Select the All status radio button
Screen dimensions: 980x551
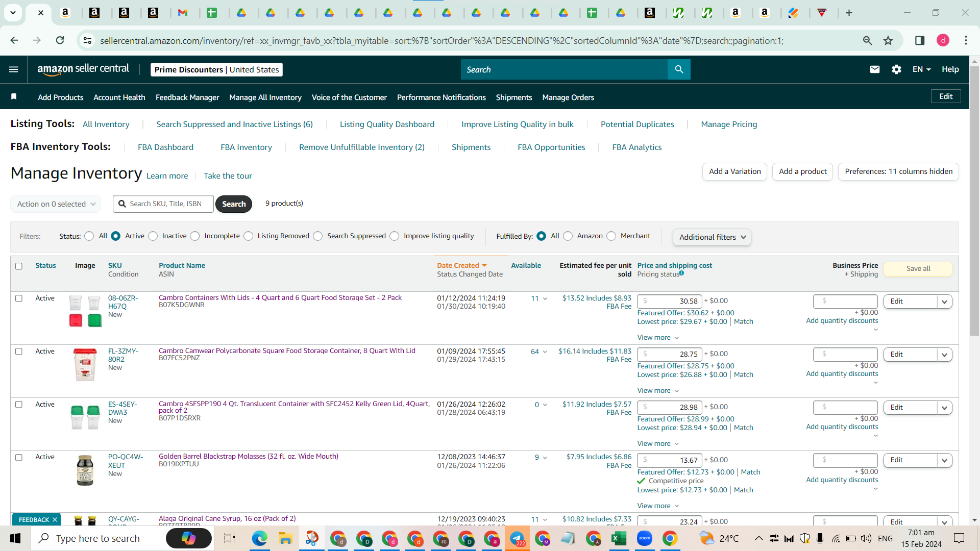click(x=89, y=236)
